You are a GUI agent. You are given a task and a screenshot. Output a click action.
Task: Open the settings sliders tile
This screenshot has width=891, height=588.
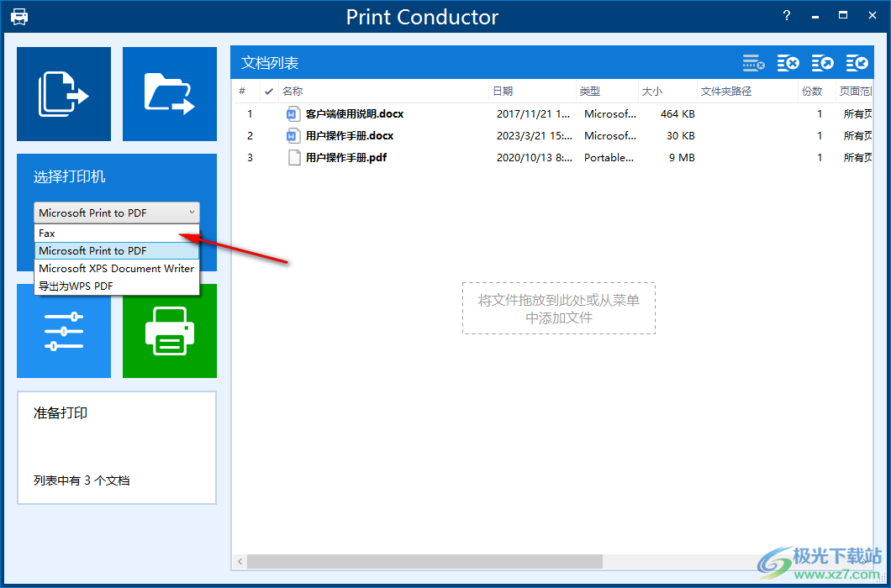click(64, 331)
